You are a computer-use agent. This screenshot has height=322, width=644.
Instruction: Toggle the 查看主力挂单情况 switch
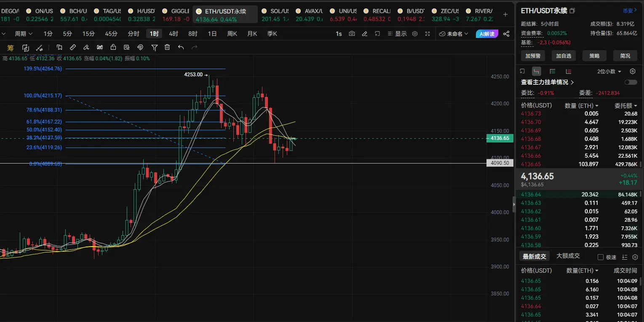coord(631,82)
